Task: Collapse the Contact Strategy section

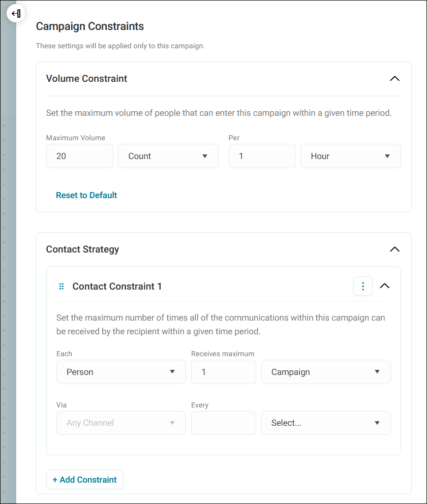Action: (x=394, y=249)
